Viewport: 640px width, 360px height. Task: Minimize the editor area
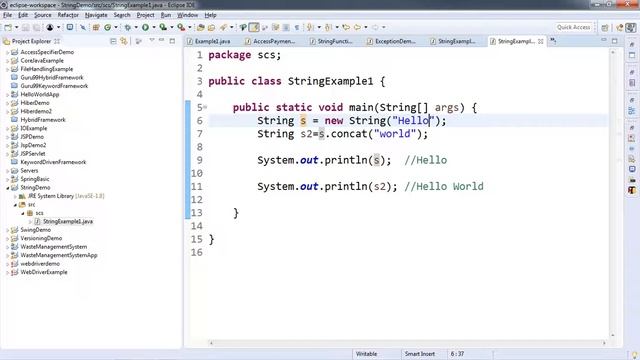pos(604,40)
